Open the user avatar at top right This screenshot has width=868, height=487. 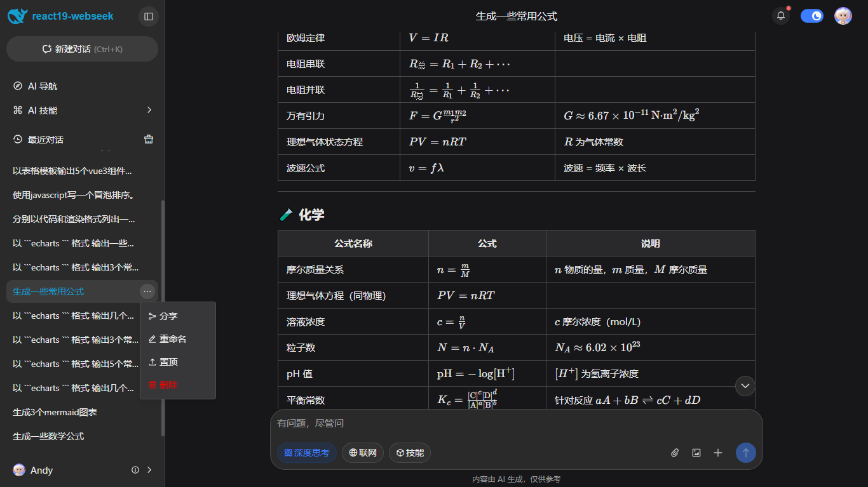click(x=843, y=16)
